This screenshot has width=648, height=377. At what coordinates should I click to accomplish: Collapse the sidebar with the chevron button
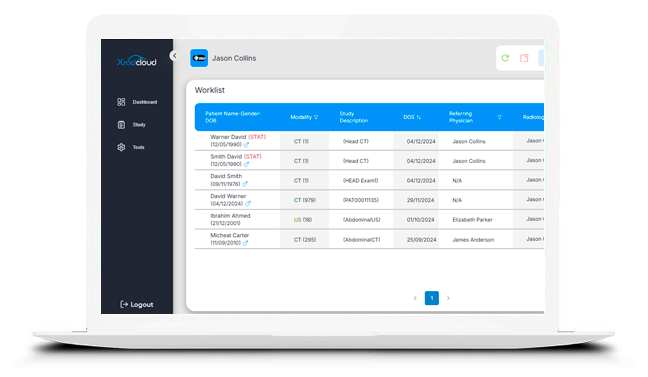click(174, 55)
